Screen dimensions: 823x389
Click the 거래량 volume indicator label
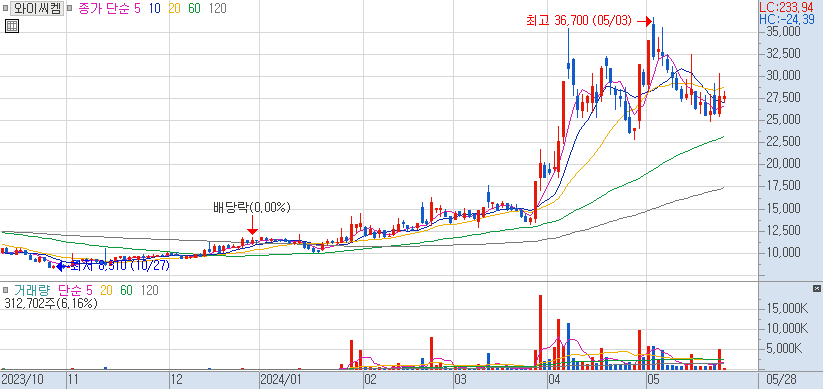click(x=33, y=290)
